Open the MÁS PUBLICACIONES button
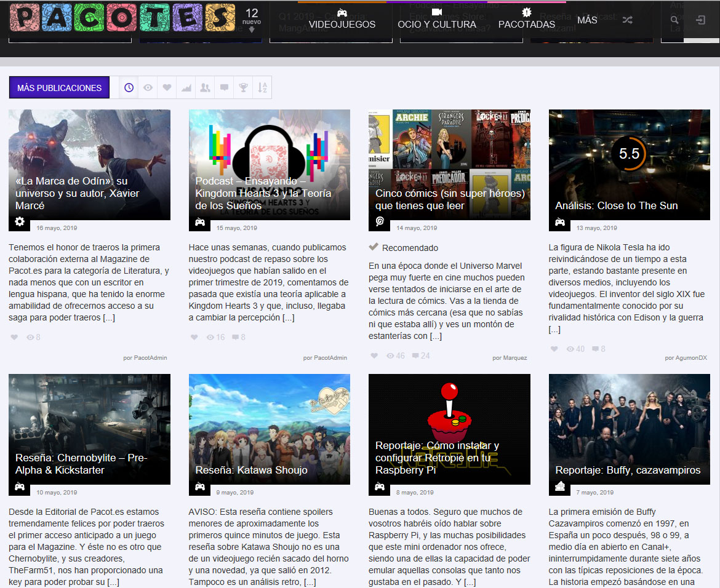The image size is (720, 588). click(x=58, y=87)
